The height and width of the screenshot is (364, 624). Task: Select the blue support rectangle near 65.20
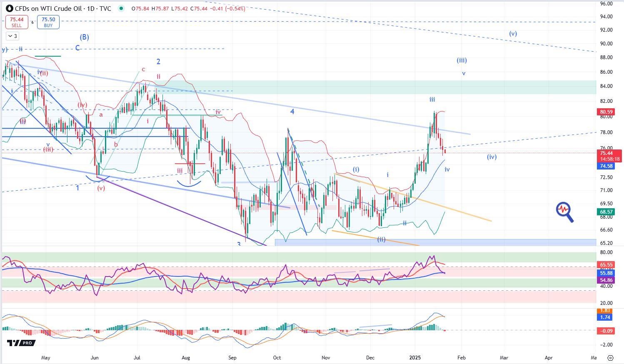click(x=436, y=242)
